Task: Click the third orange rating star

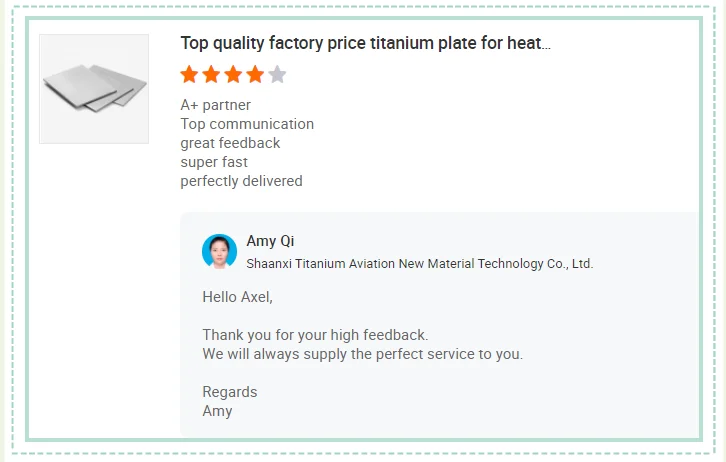Action: [233, 74]
